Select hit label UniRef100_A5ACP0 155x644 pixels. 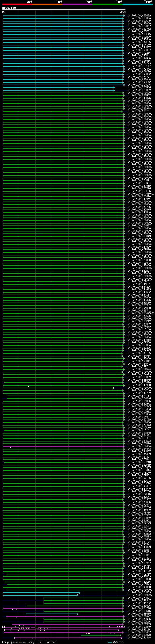(139, 72)
